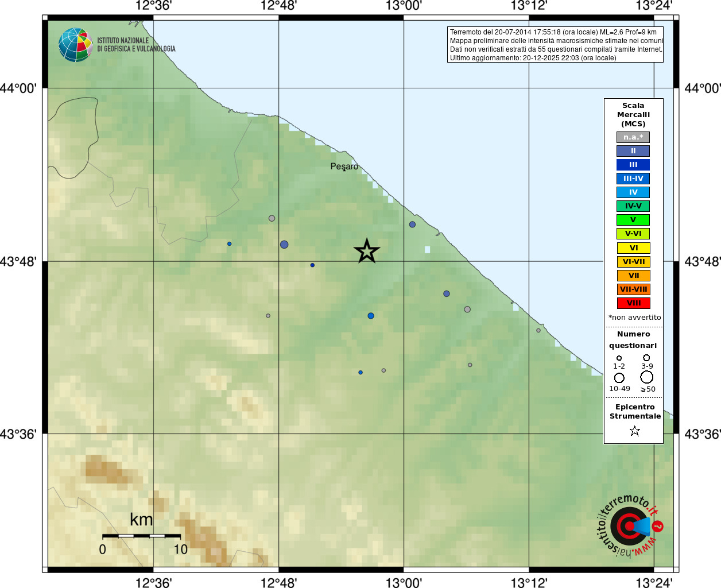This screenshot has width=721, height=588.
Task: Click the 10-49 questionnaires legend circle
Action: pyautogui.click(x=619, y=378)
